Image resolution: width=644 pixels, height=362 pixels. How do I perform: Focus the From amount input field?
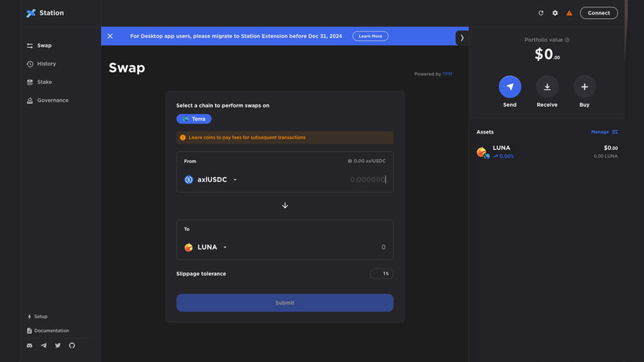click(367, 180)
